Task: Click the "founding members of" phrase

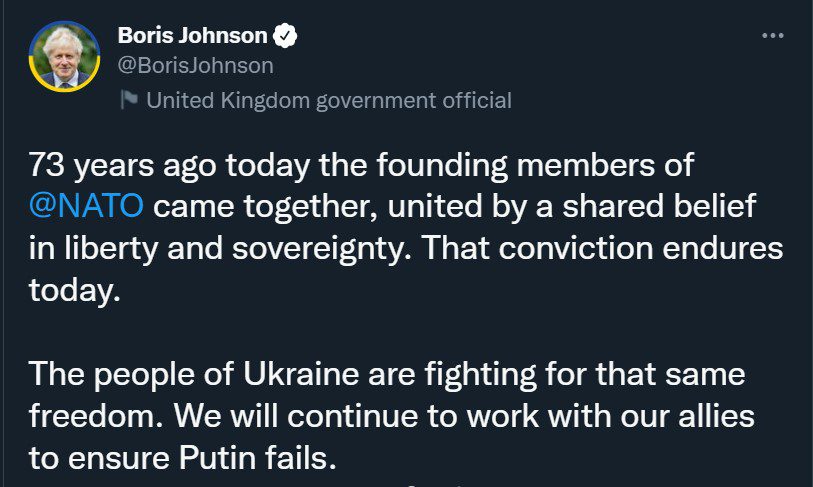Action: click(x=535, y=166)
